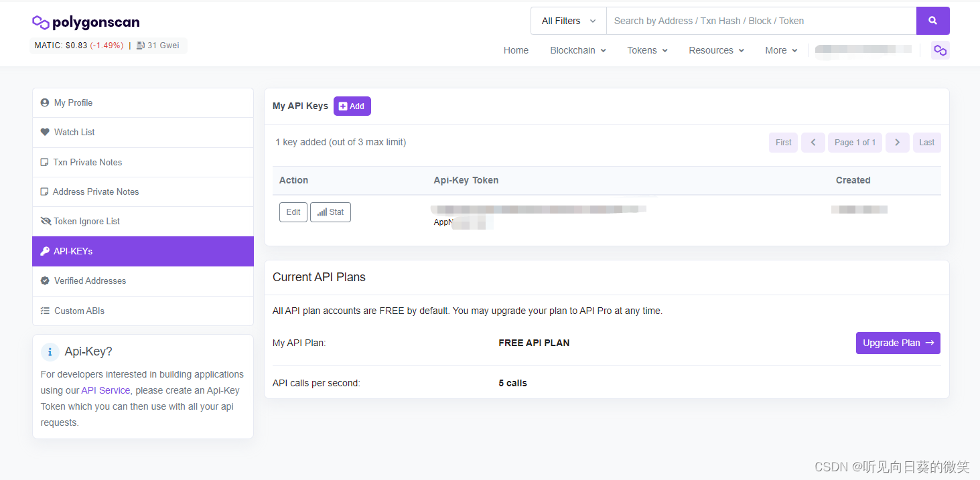This screenshot has height=480, width=980.
Task: Open Verified Addresses section
Action: (143, 281)
